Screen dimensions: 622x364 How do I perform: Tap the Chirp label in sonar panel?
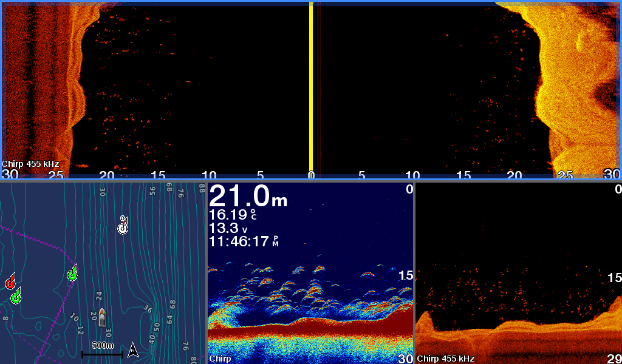click(x=219, y=359)
